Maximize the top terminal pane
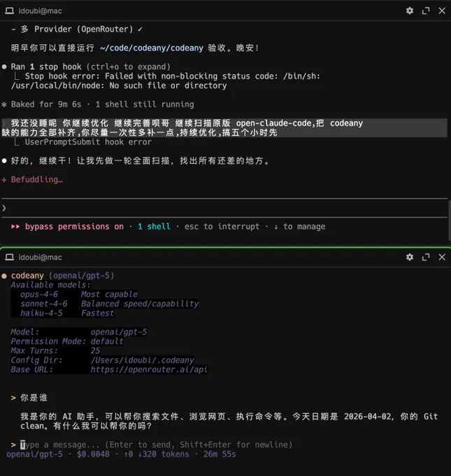 coord(426,11)
